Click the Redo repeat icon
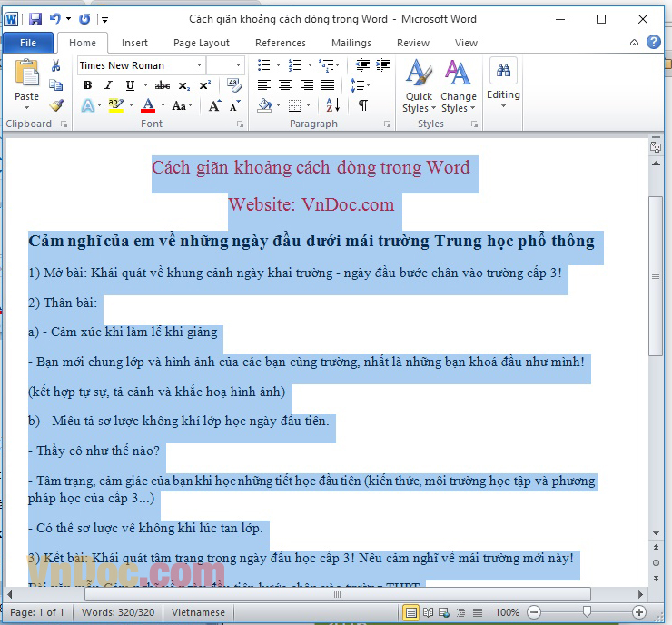The width and height of the screenshot is (672, 625). [84, 19]
